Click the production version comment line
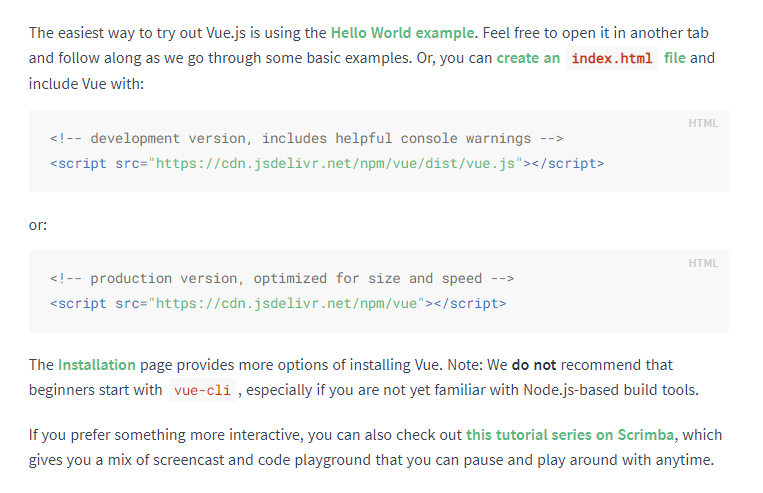763x493 pixels. pos(282,278)
